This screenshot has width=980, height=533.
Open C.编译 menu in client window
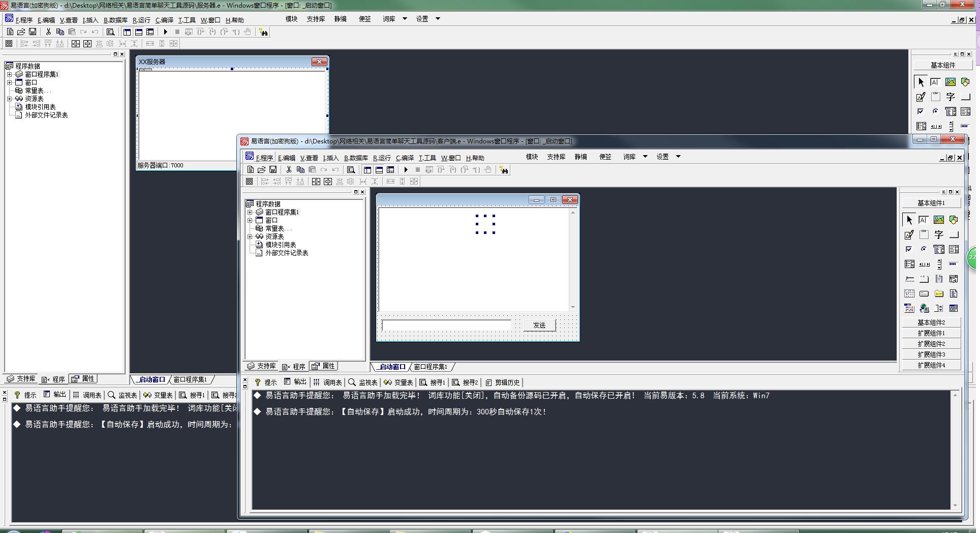(x=405, y=158)
